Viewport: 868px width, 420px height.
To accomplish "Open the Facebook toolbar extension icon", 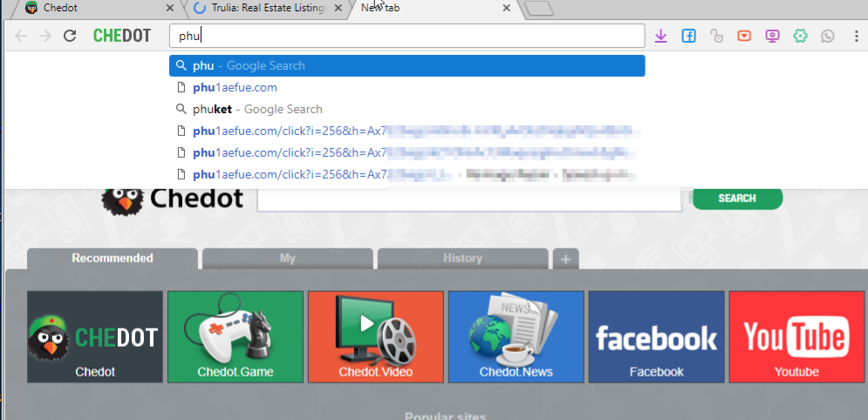I will pyautogui.click(x=688, y=36).
